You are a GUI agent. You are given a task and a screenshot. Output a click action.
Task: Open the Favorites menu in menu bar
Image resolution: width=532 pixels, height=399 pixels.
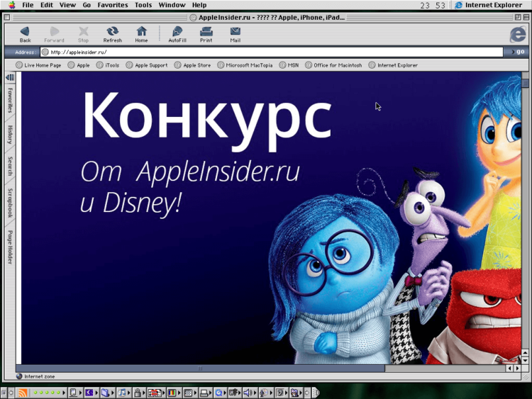pyautogui.click(x=112, y=5)
